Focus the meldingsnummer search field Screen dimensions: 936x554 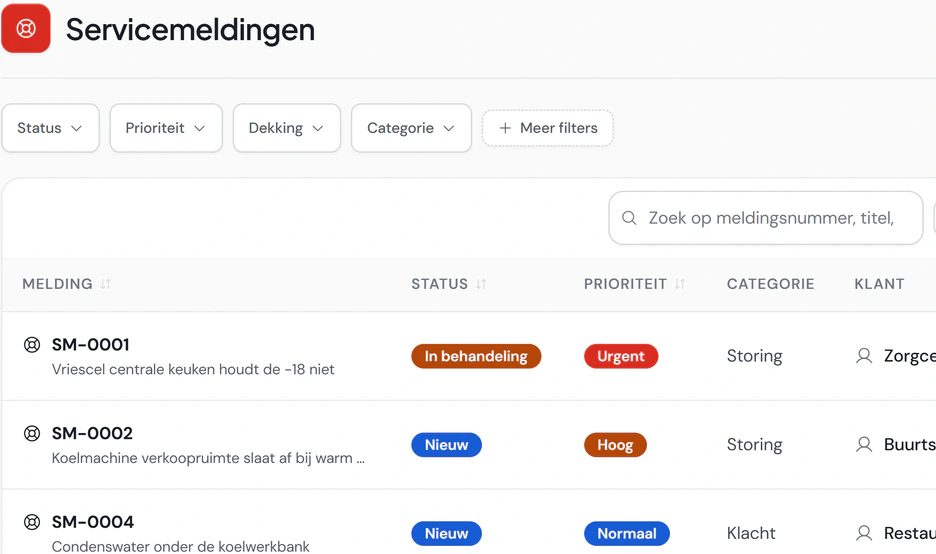pyautogui.click(x=766, y=218)
